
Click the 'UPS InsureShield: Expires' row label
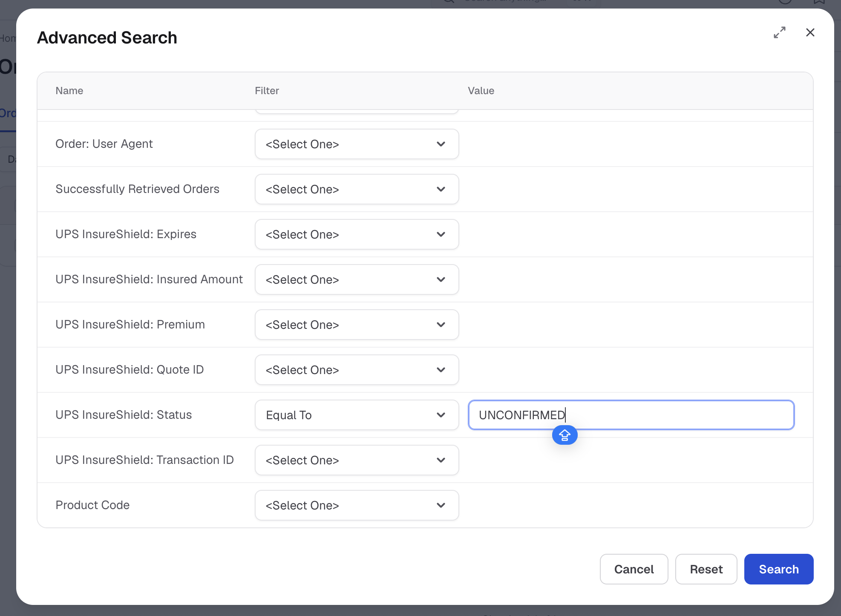(x=126, y=234)
